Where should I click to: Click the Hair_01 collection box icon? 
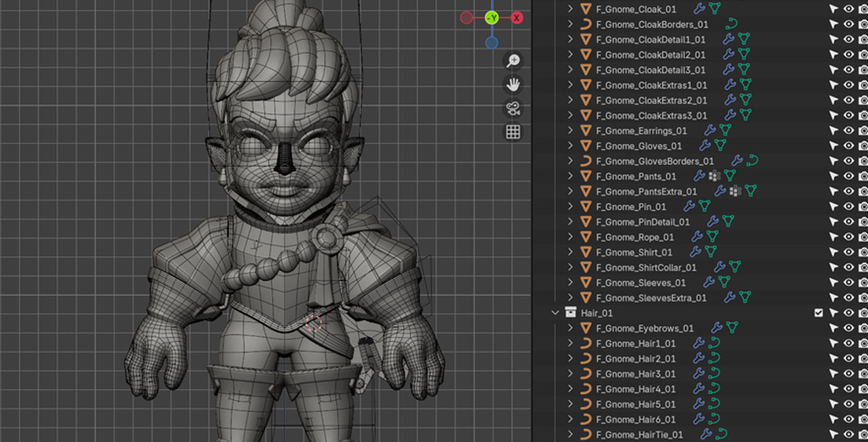tap(570, 313)
